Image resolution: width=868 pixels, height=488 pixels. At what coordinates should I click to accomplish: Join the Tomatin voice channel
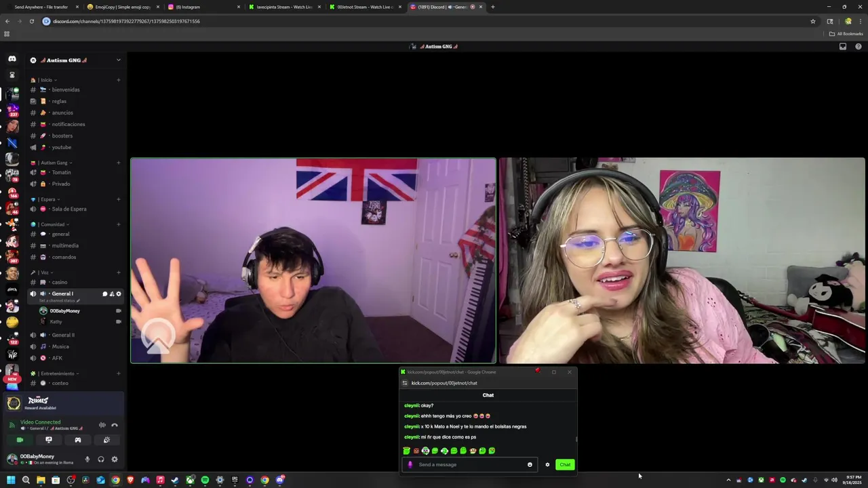[75, 172]
